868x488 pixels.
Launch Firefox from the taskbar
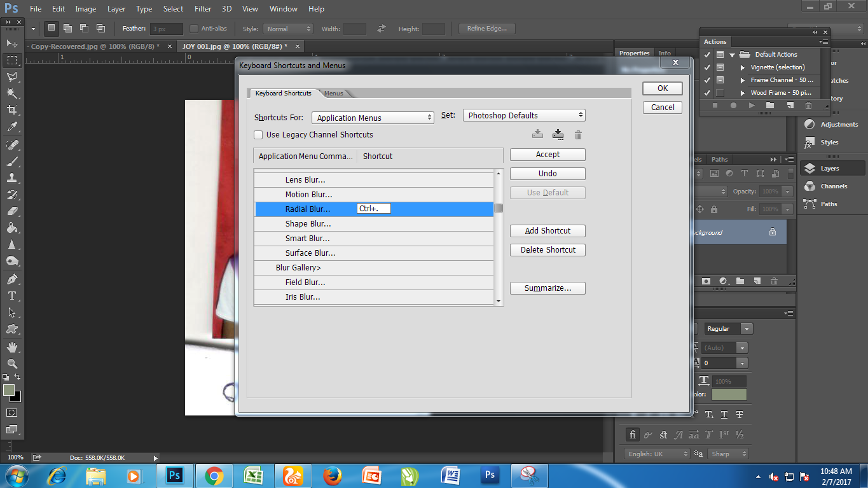point(332,475)
